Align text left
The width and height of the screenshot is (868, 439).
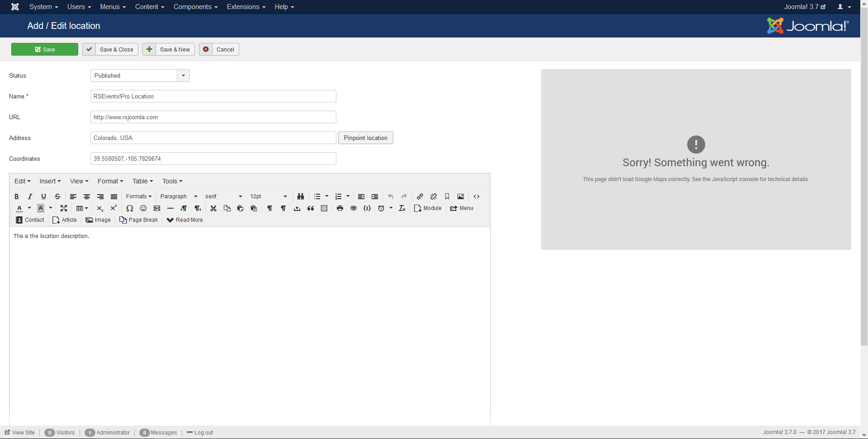click(x=73, y=196)
